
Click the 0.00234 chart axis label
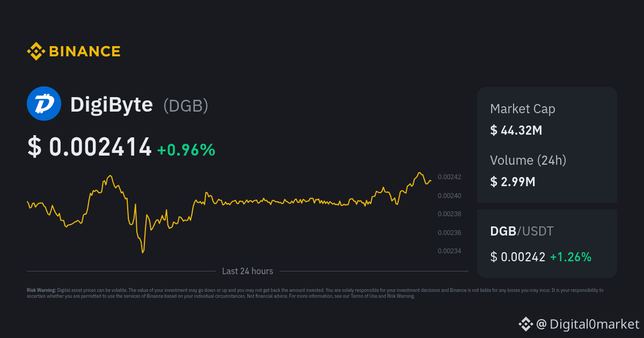(450, 251)
